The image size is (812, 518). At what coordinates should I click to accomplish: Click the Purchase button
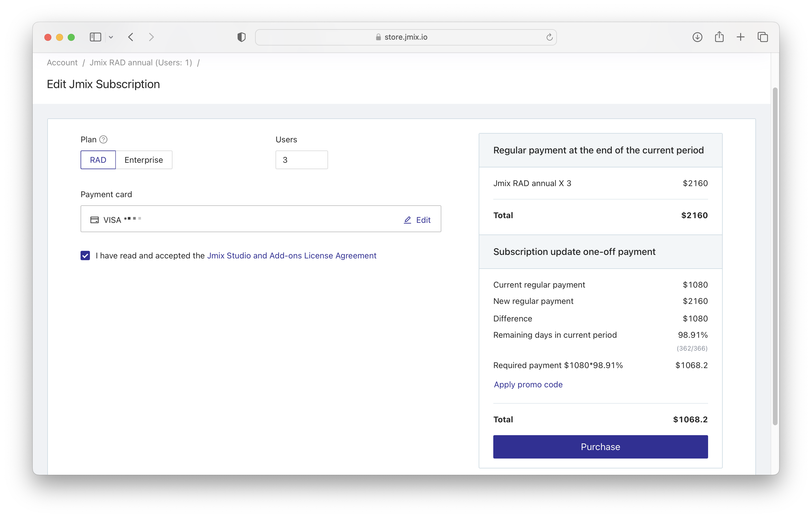(x=600, y=447)
